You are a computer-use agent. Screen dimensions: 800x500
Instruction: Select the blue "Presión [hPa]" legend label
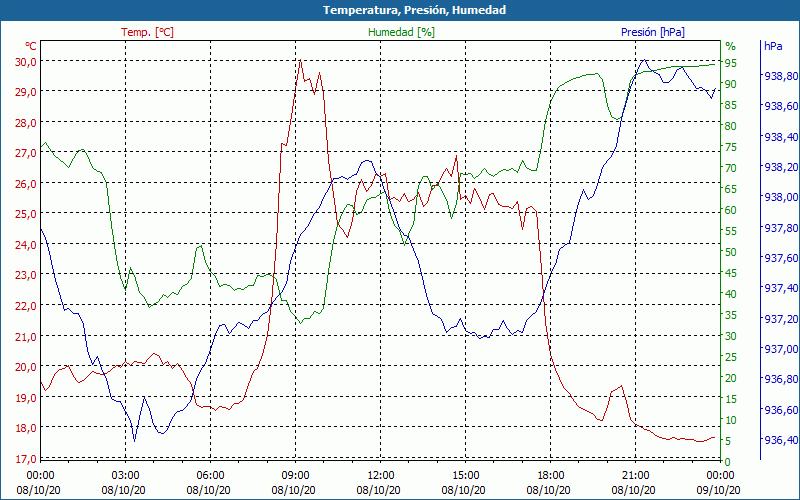pos(653,32)
